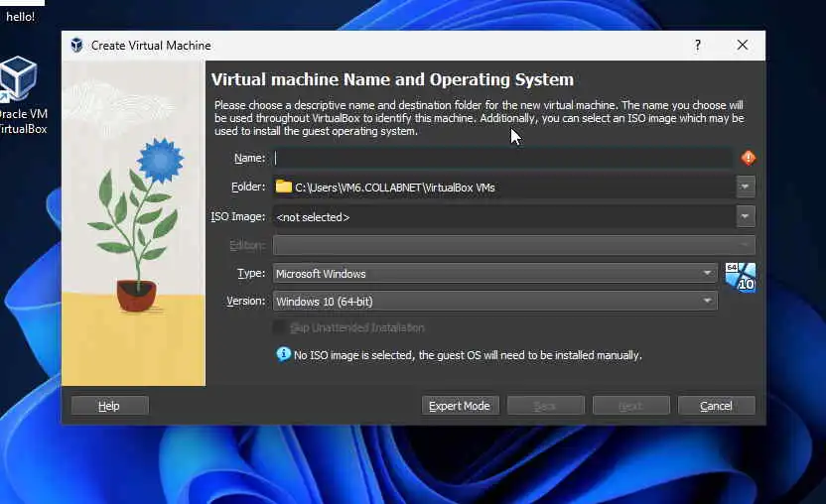Viewport: 826px width, 504px height.
Task: Expand the ISO Image dropdown arrow
Action: pyautogui.click(x=745, y=216)
